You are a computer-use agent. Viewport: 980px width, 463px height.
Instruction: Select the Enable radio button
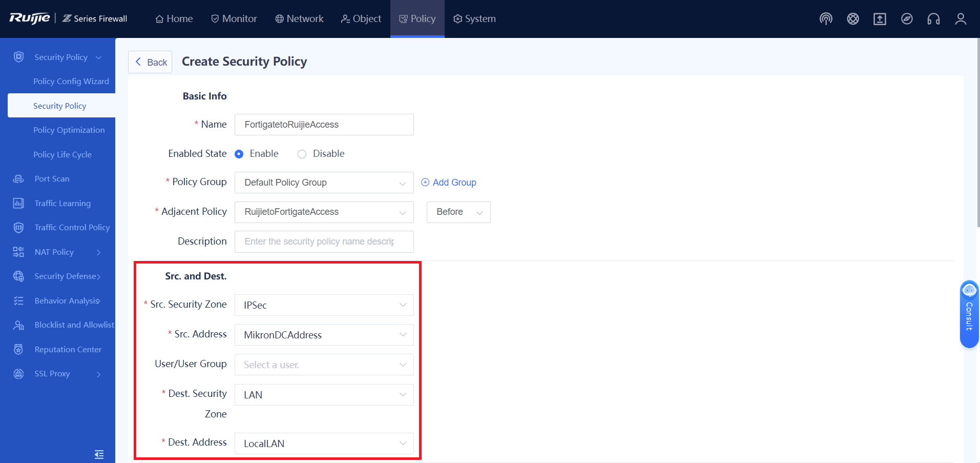pyautogui.click(x=239, y=154)
